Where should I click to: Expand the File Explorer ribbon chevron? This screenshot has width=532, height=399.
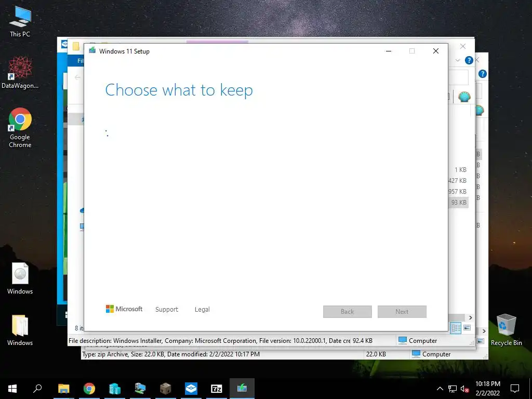(x=458, y=60)
